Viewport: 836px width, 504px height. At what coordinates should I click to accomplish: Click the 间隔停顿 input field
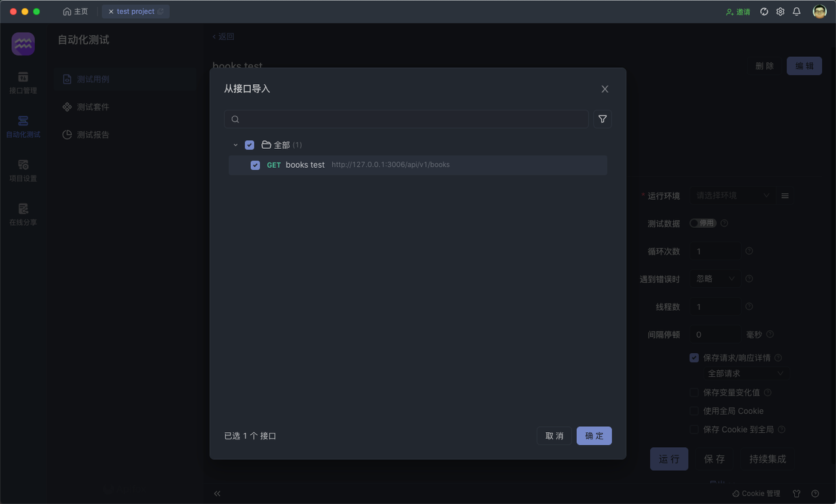715,334
